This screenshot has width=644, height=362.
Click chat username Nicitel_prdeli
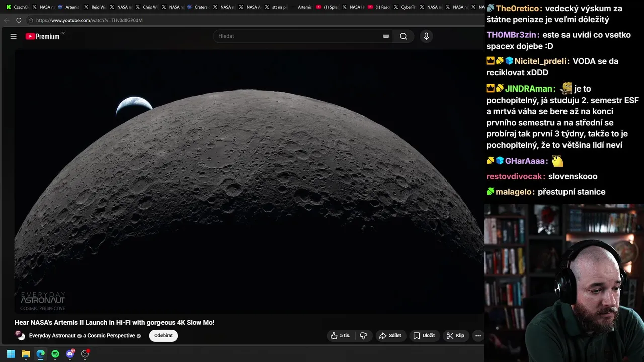pos(541,61)
